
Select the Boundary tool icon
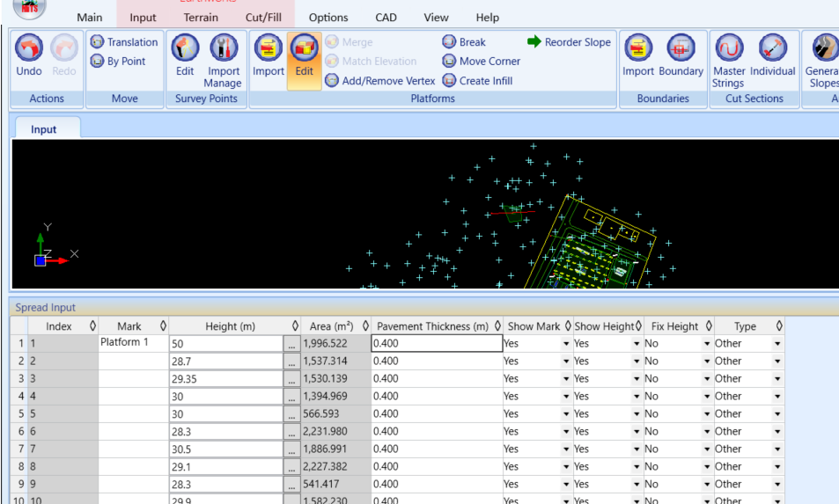click(x=681, y=48)
